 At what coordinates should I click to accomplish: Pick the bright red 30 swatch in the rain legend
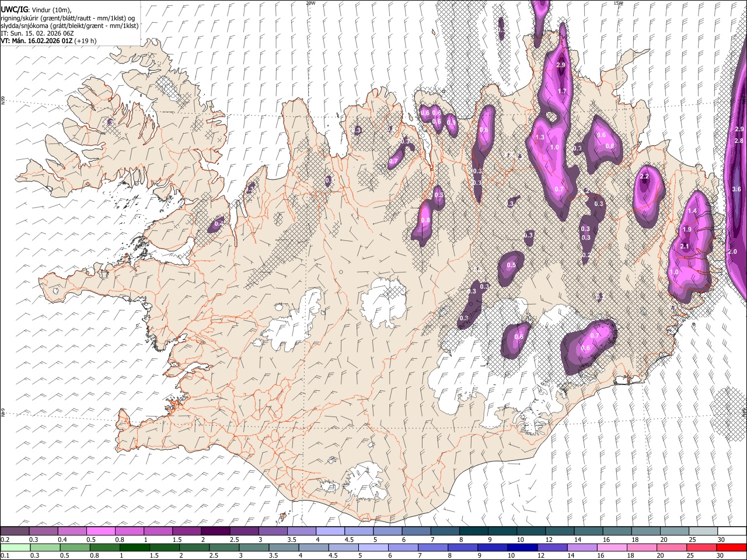pyautogui.click(x=731, y=547)
